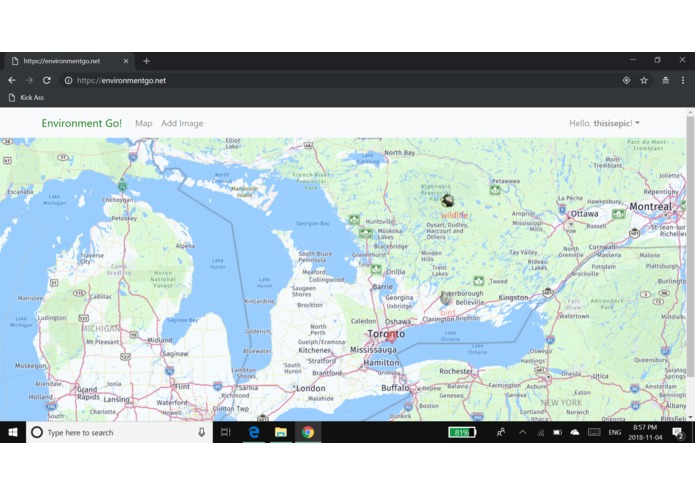Click the 'Type here to search' box
The width and height of the screenshot is (695, 494).
(120, 432)
